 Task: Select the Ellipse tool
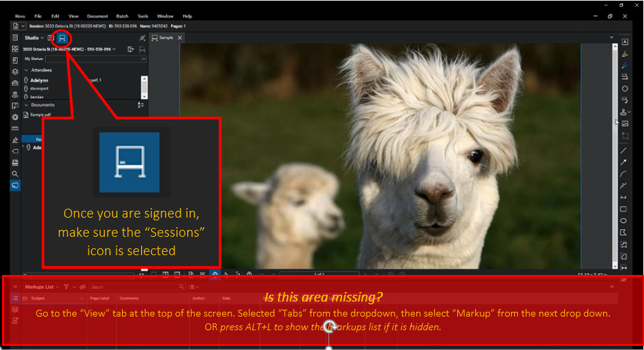(x=624, y=221)
